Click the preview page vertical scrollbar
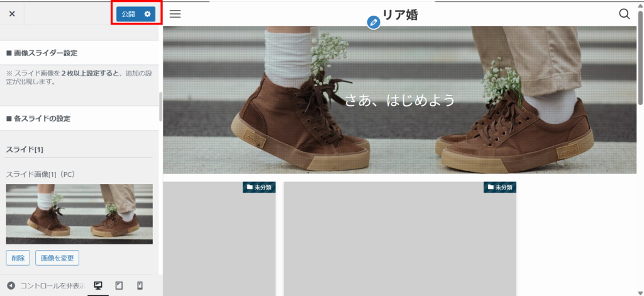644x296 pixels. pyautogui.click(x=640, y=63)
